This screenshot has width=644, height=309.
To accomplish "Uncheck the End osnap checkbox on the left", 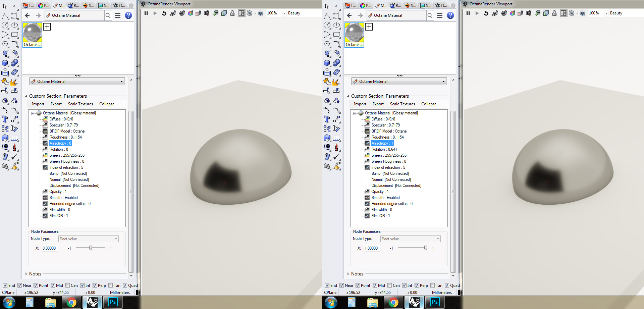I will tap(5, 286).
